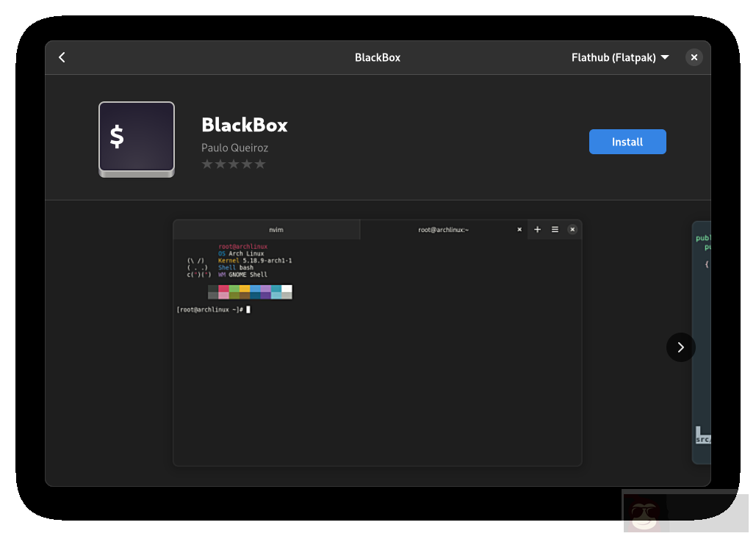756x536 pixels.
Task: Rate BlackBox with the fifth star
Action: pyautogui.click(x=259, y=164)
